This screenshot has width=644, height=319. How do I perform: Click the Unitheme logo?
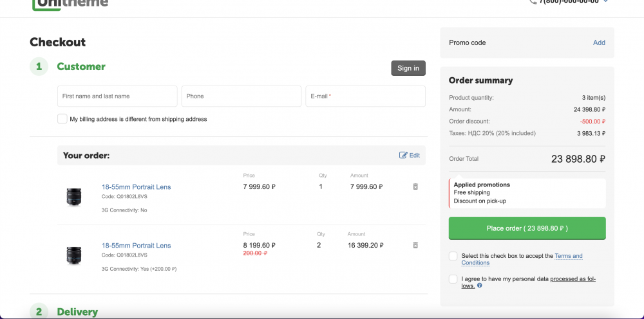(70, 3)
